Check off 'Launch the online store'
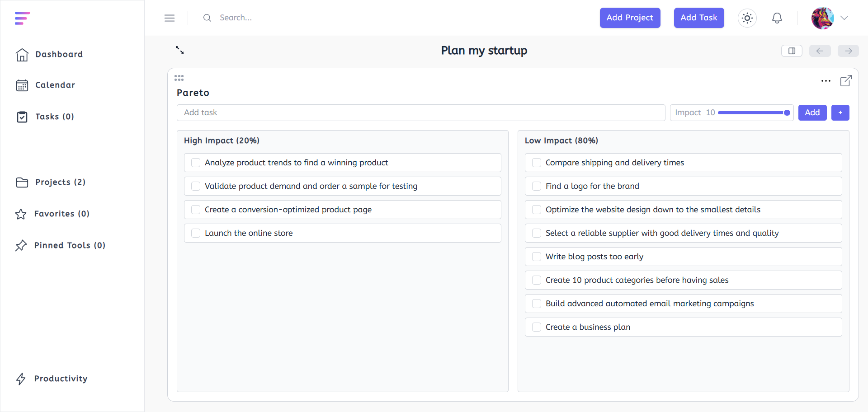 point(196,233)
